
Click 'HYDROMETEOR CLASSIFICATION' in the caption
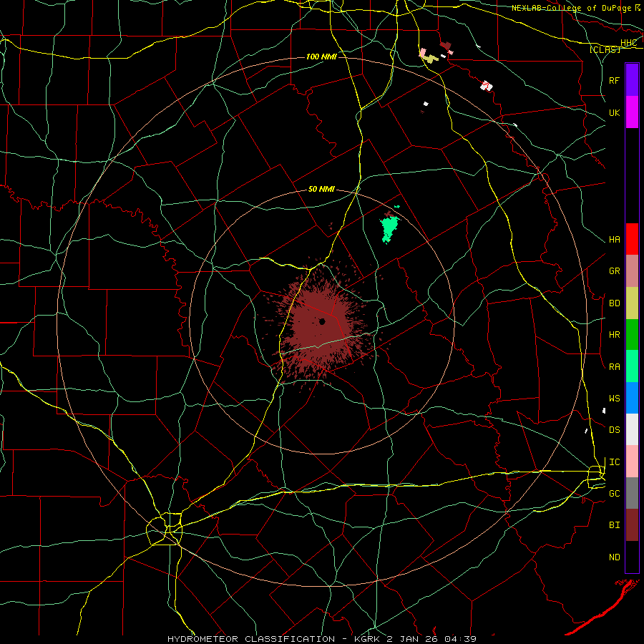(x=251, y=639)
